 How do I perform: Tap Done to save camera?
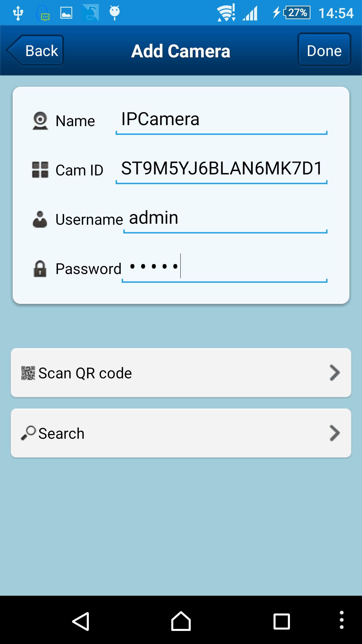click(x=324, y=50)
